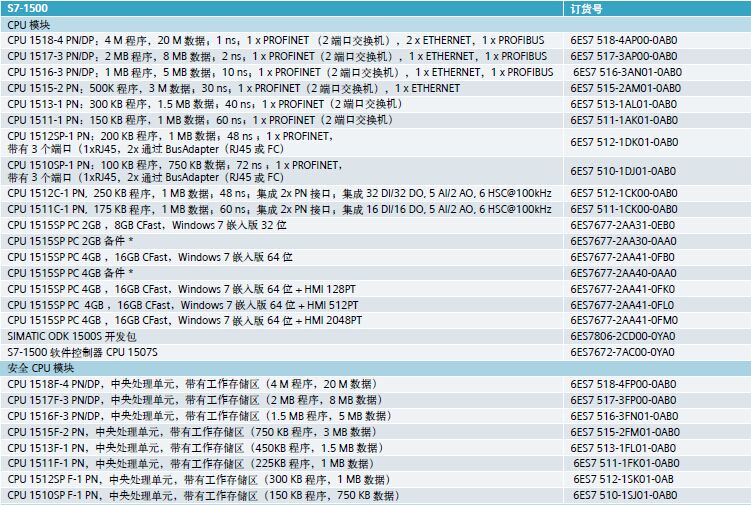Select the CPU 1513F-1 PN description
751x505 pixels.
195,448
